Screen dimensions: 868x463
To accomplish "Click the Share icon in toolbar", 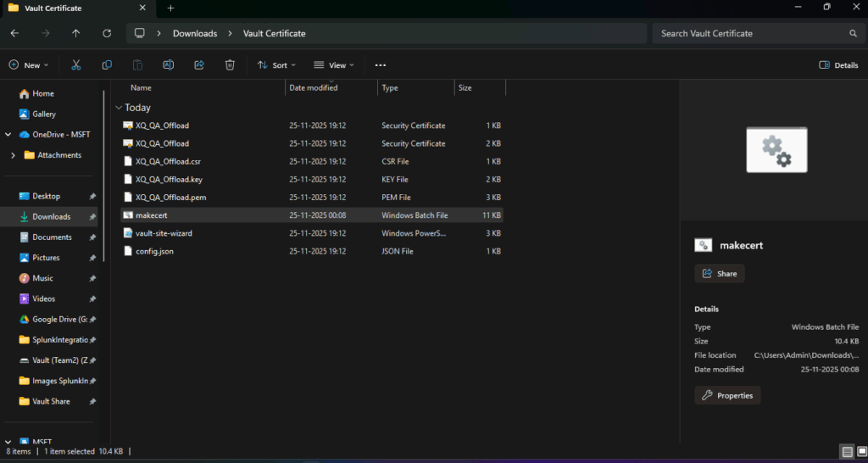I will [199, 65].
